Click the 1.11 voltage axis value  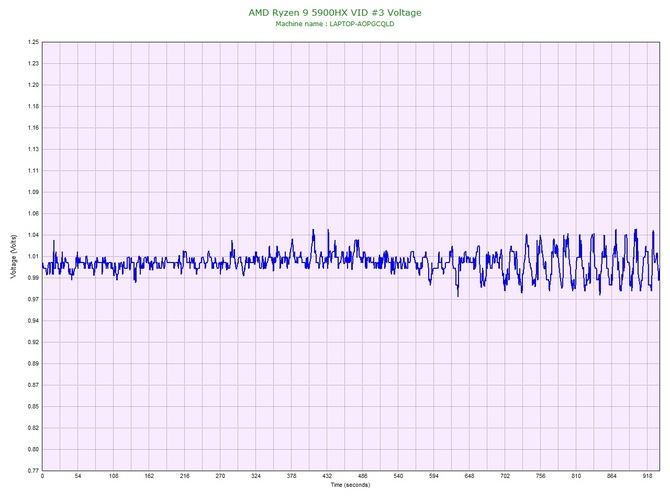tap(33, 171)
